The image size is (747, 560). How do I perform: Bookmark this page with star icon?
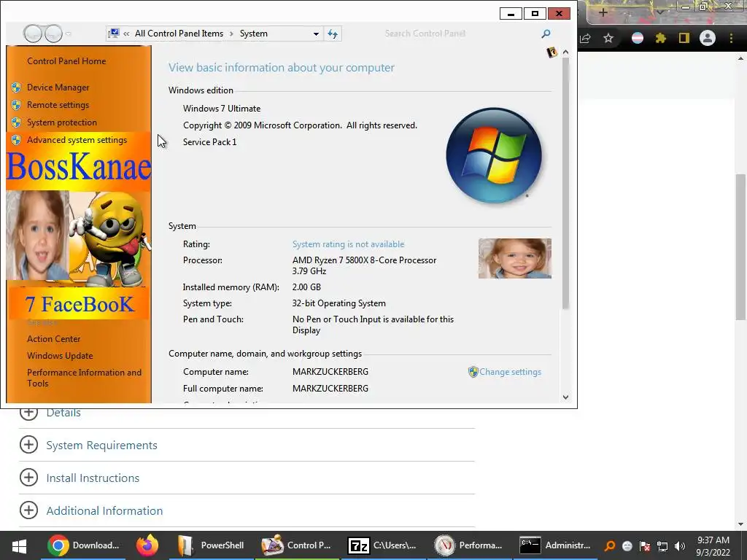pyautogui.click(x=608, y=38)
